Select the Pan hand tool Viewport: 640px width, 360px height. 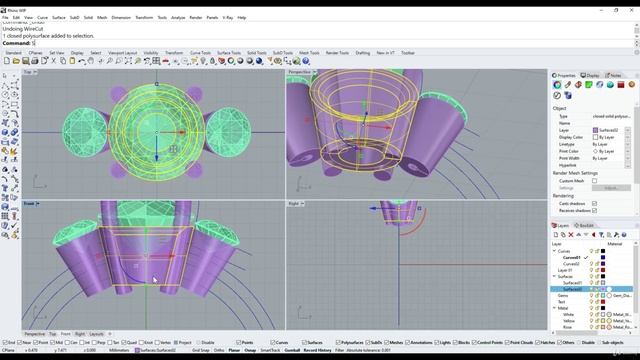(91, 61)
